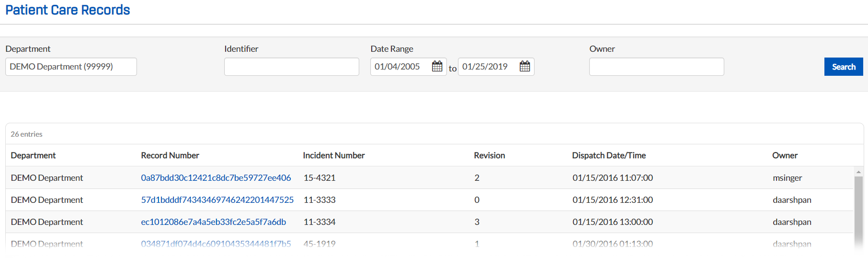
Task: Select incident number 15-4321
Action: click(320, 178)
